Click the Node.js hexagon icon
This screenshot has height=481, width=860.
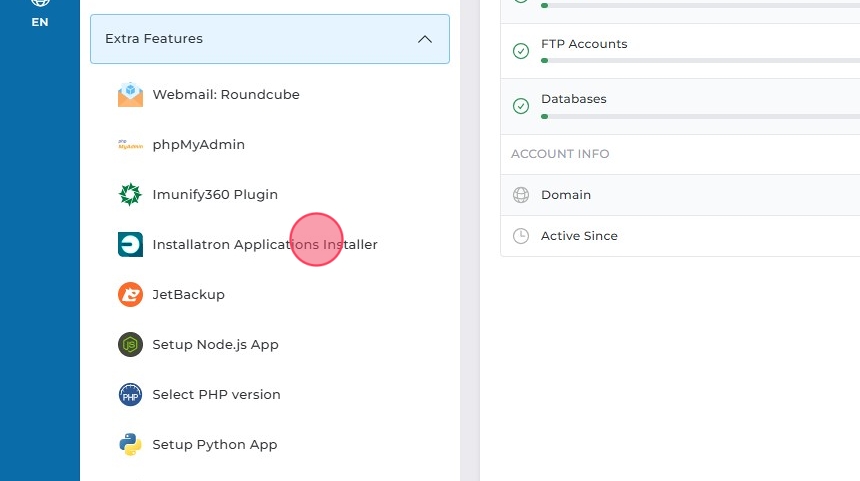pyautogui.click(x=130, y=345)
